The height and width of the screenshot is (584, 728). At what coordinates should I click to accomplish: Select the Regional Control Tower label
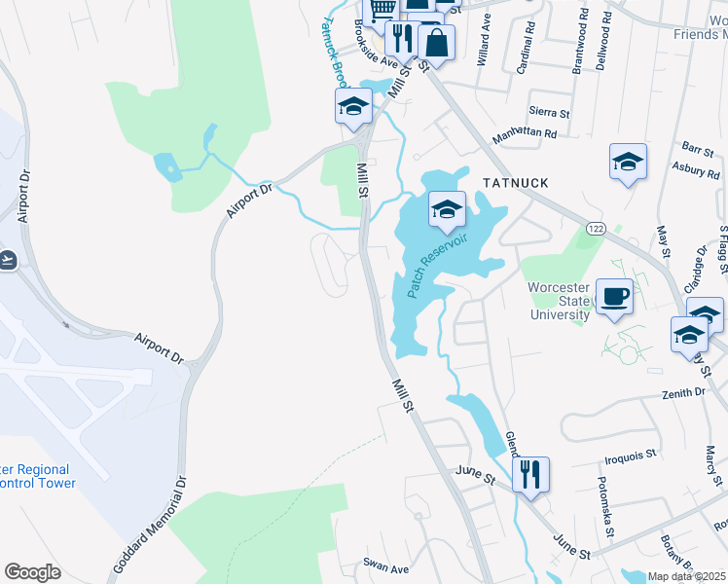pyautogui.click(x=35, y=476)
